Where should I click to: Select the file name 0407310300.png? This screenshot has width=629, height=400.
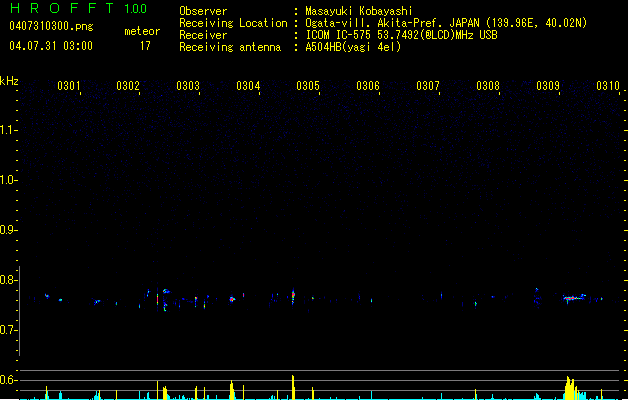click(51, 26)
